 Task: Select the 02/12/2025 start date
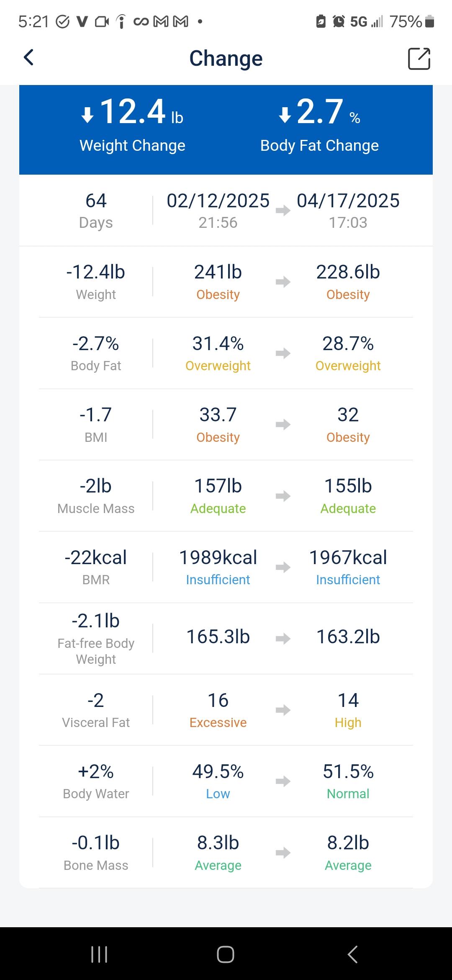pos(218,201)
